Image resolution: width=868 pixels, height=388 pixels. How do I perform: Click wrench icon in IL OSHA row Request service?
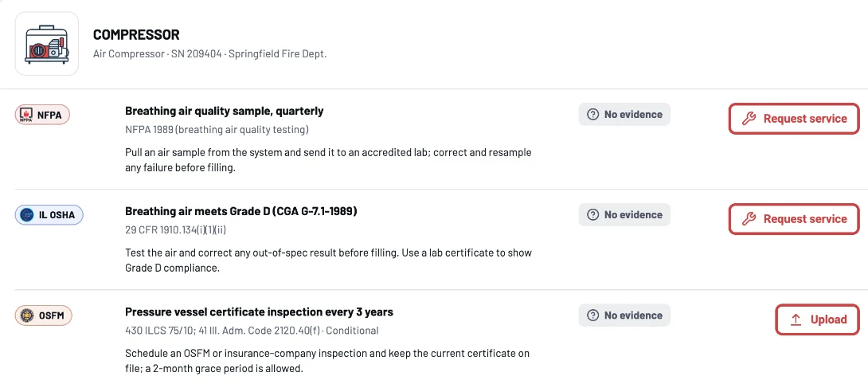[749, 219]
